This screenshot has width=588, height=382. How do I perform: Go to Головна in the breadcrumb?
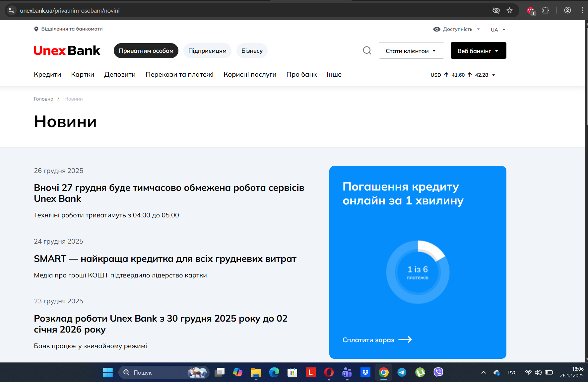coord(43,99)
